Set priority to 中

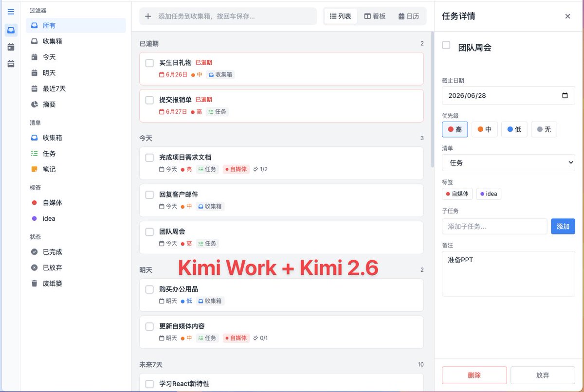point(484,129)
